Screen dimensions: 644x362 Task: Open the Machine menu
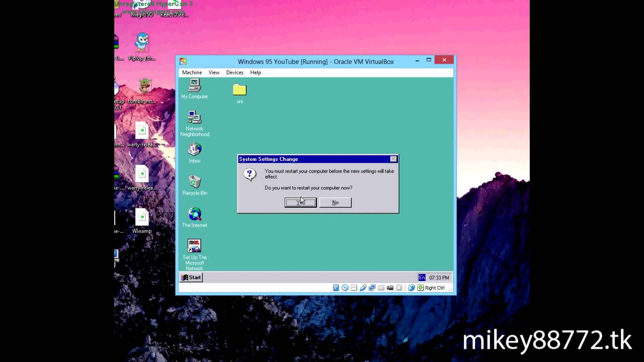click(x=192, y=72)
